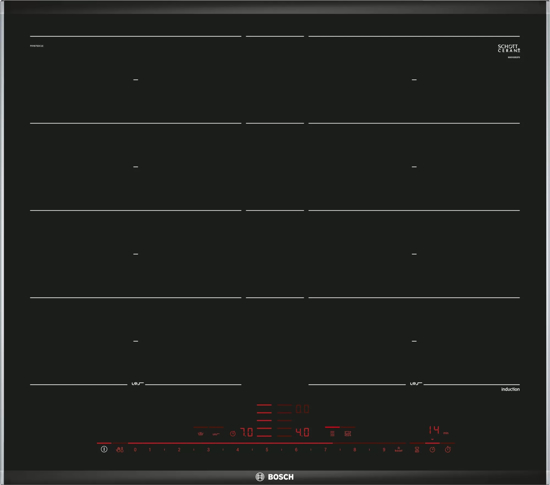Tap the left flex zone bar indicators
Image resolution: width=550 pixels, height=485 pixels.
click(264, 420)
